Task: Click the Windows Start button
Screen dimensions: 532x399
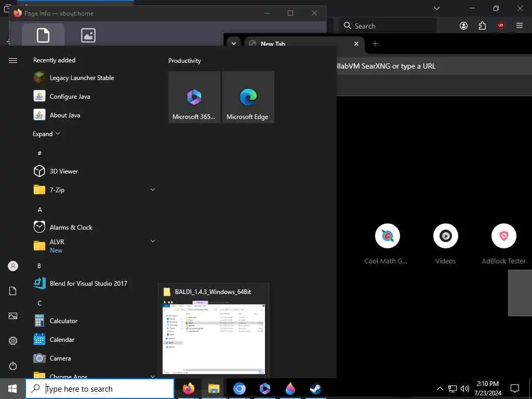Action: pos(12,389)
